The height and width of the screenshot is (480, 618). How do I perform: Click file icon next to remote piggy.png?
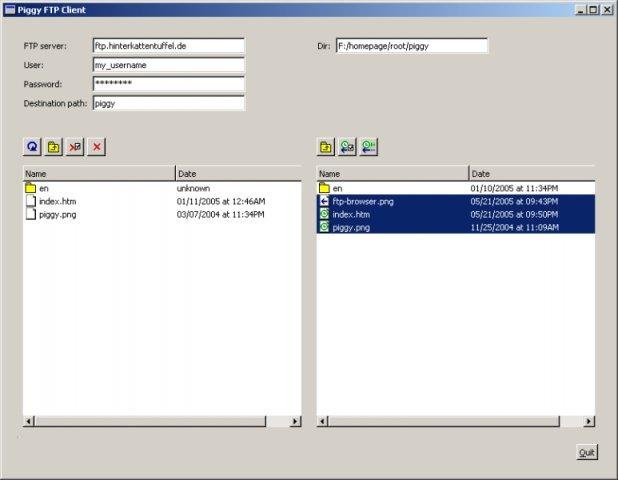pos(31,214)
